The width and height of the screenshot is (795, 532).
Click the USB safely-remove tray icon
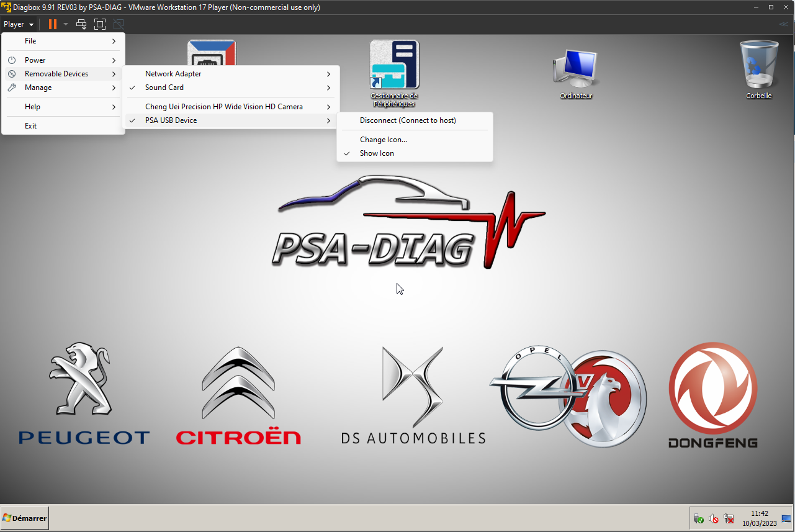coord(698,518)
